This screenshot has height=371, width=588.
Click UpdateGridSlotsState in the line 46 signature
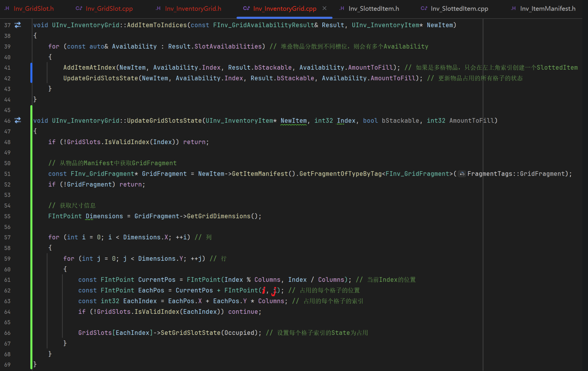(164, 121)
